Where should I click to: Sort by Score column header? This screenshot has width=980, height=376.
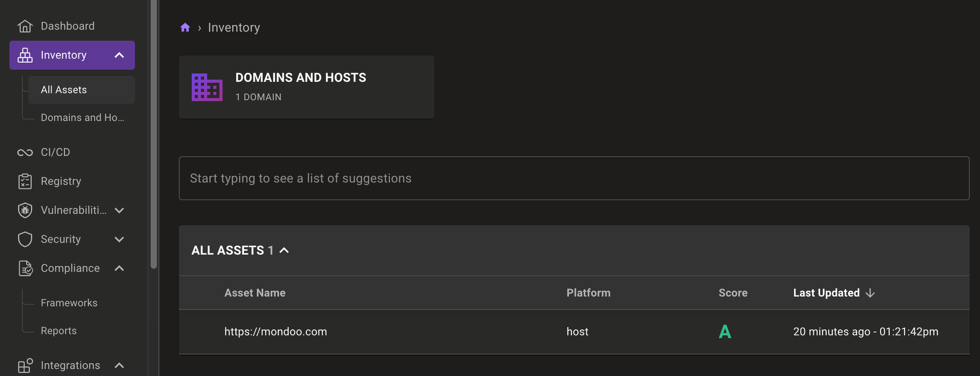(733, 293)
